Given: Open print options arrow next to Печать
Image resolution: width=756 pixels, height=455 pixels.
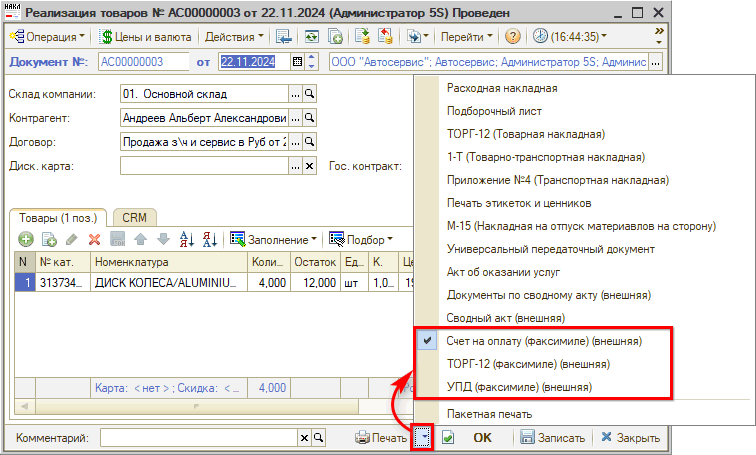Looking at the screenshot, I should [x=423, y=438].
